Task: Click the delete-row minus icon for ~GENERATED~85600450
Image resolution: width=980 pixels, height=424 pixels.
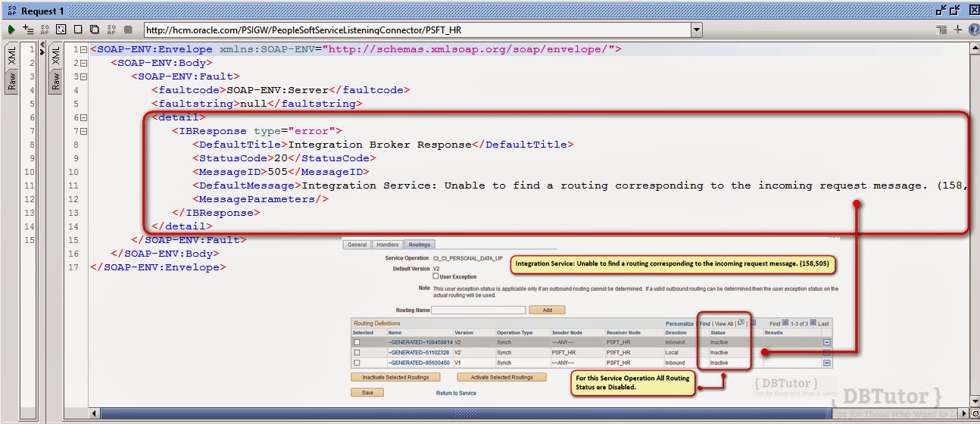Action: 827,363
